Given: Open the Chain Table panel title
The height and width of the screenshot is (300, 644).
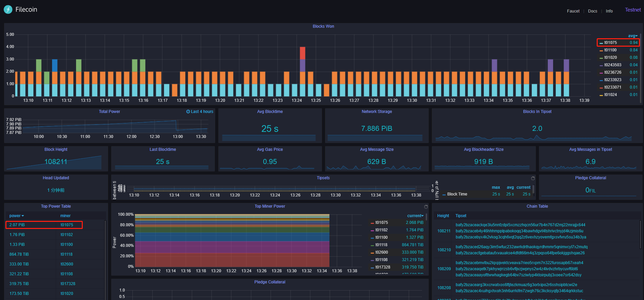Looking at the screenshot, I should [x=537, y=206].
